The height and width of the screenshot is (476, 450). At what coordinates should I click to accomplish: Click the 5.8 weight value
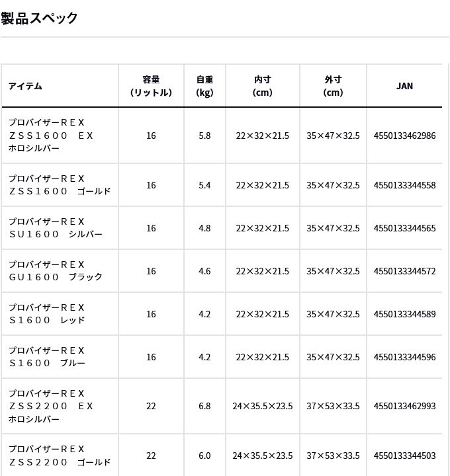coord(204,136)
